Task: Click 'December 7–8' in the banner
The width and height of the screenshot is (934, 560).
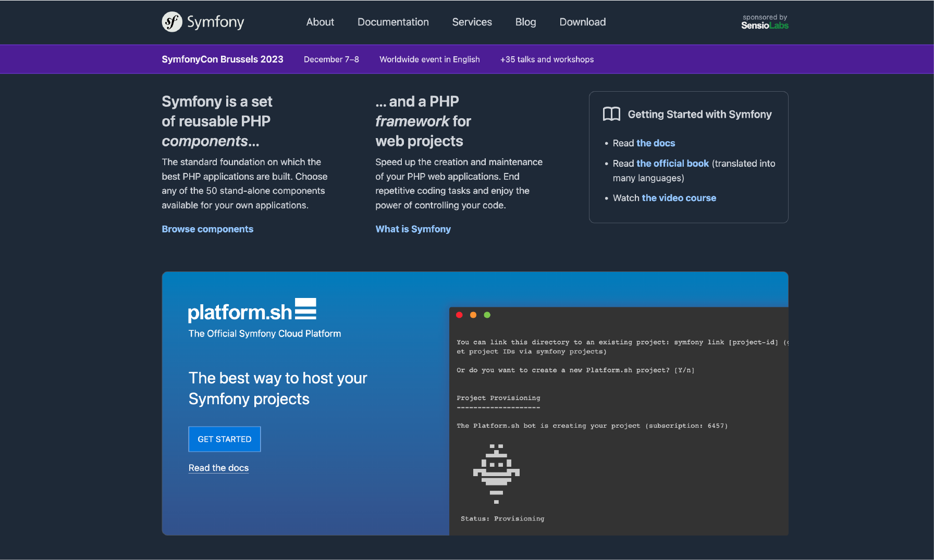Action: (331, 59)
